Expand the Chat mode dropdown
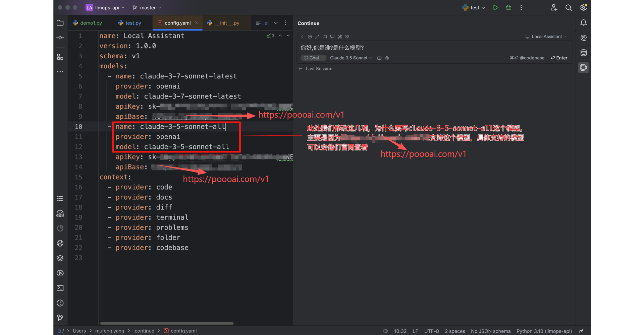Viewport: 644px width, 335px height. tap(314, 58)
